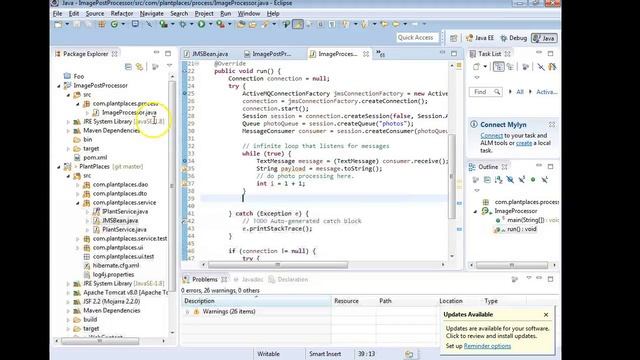Click Sort alphabetically icon in Outline
640x360 pixels.
point(498,180)
